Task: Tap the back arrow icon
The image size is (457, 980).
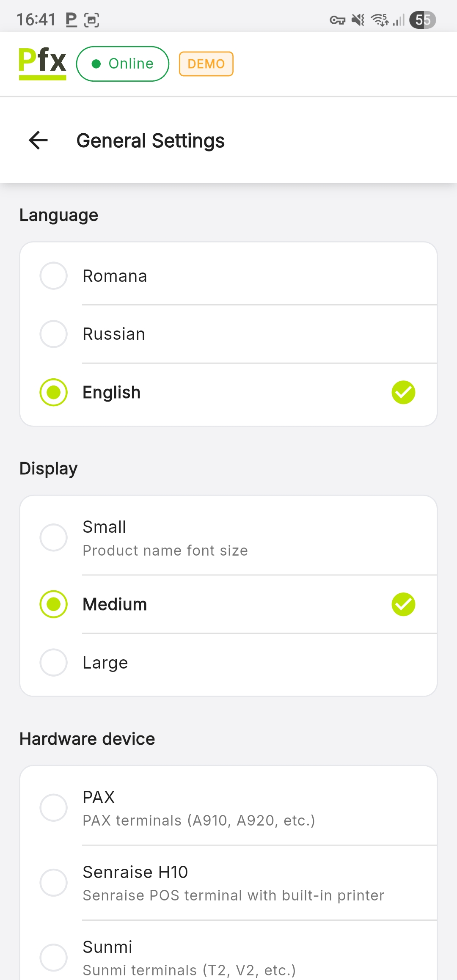Action: coord(38,140)
